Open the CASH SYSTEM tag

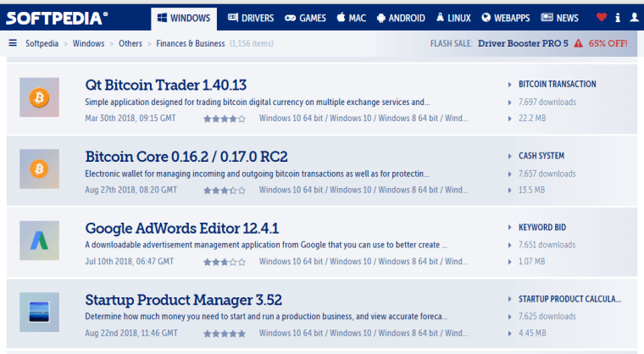point(541,156)
